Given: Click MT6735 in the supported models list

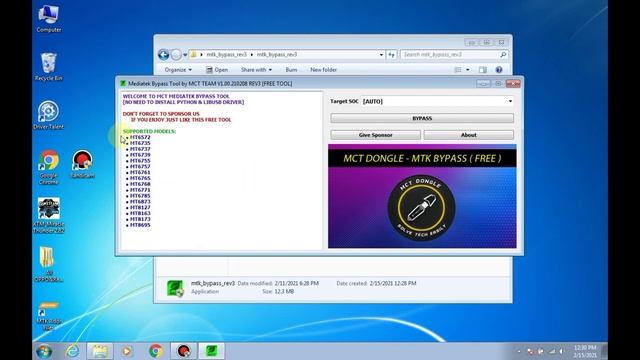Looking at the screenshot, I should 140,143.
